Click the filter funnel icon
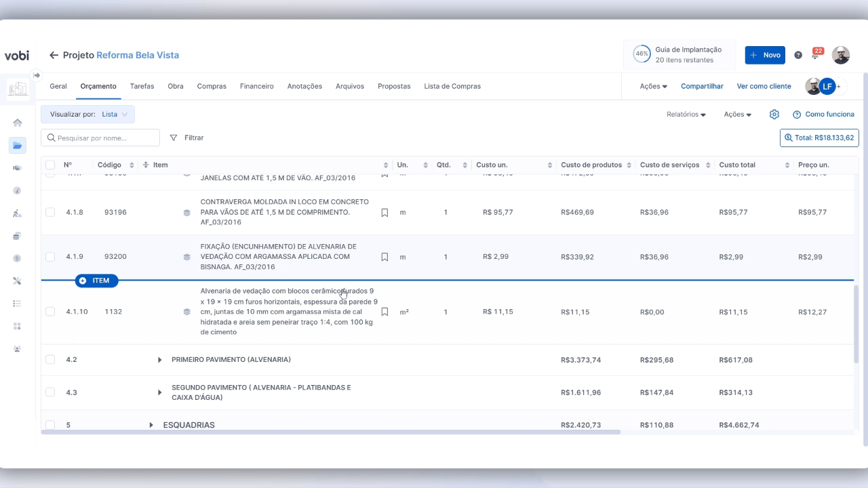This screenshot has width=868, height=488. click(x=174, y=138)
